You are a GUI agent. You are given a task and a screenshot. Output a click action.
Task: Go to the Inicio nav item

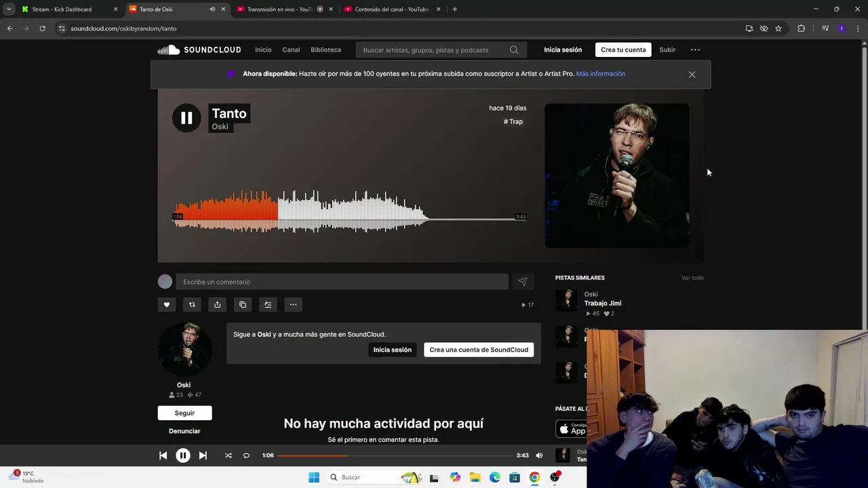tap(263, 49)
